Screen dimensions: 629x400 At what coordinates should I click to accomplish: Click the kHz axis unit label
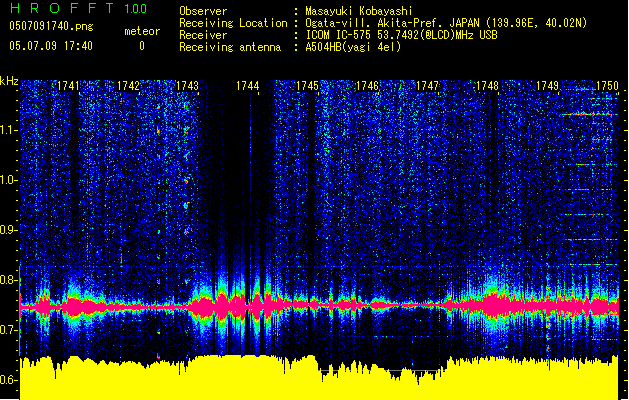[9, 81]
